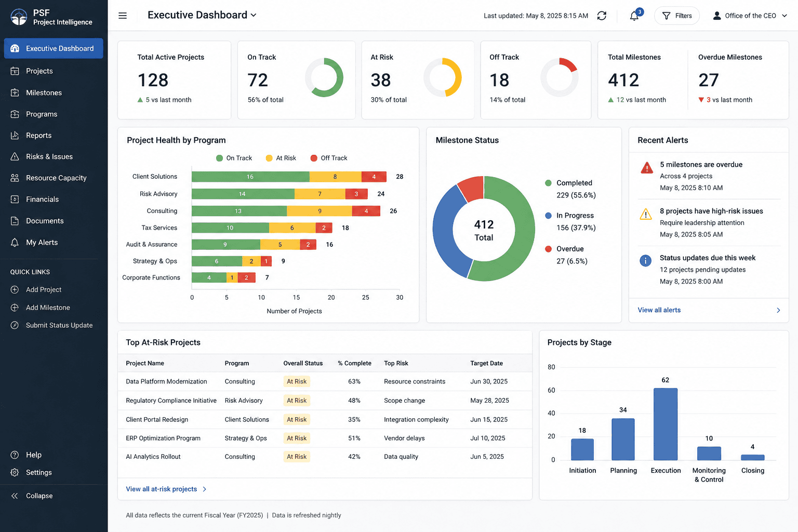Click the At Risk badge for AI Analytics Rollout

297,457
